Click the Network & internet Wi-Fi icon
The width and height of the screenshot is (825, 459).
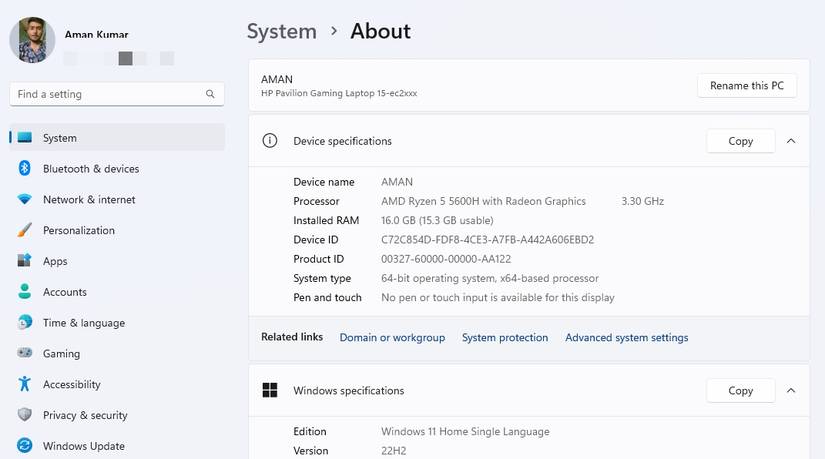(25, 200)
